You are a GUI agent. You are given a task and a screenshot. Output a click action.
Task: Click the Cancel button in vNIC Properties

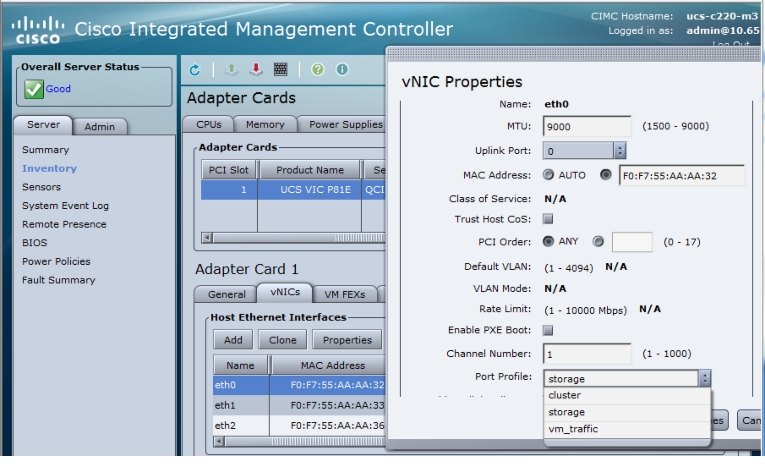coord(749,420)
